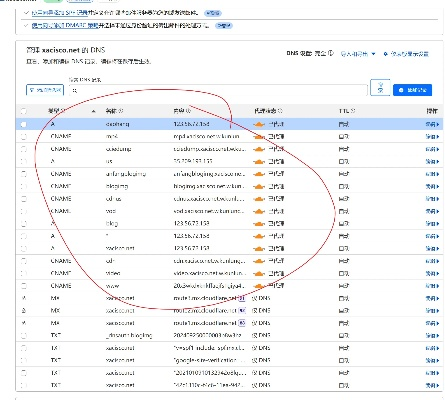Viewport: 445px width, 400px height.
Task: Click the info icon next to Proxy status header
Action: (280, 111)
